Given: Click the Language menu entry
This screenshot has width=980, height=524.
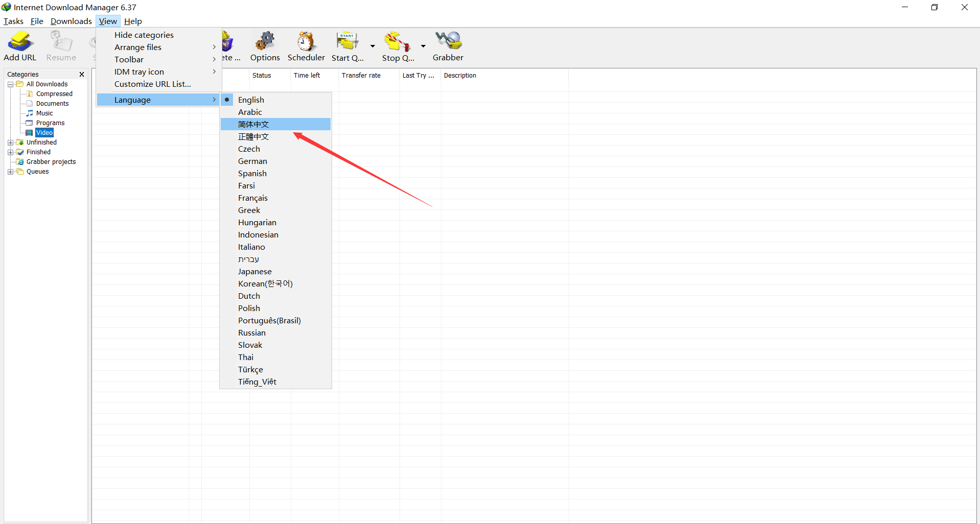Looking at the screenshot, I should (159, 100).
